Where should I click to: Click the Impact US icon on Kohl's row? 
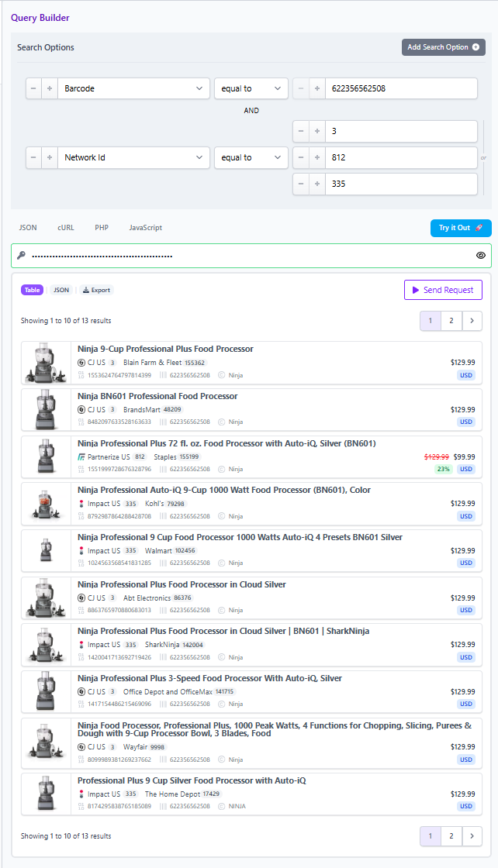click(81, 504)
